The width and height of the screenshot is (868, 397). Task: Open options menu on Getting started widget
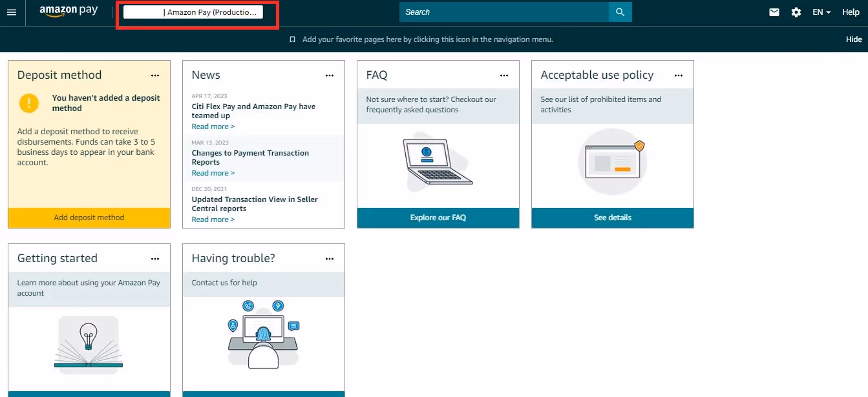tap(155, 259)
